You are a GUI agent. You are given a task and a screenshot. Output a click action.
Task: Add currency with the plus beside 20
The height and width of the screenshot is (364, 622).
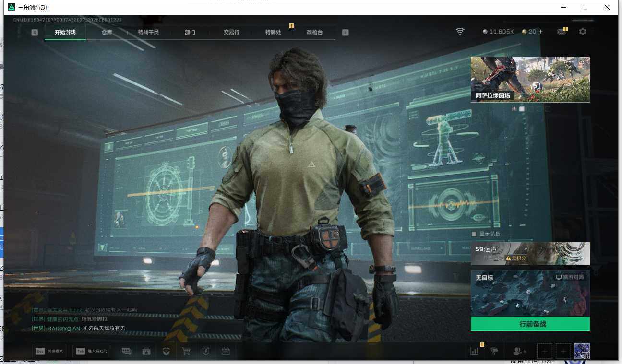pos(541,32)
